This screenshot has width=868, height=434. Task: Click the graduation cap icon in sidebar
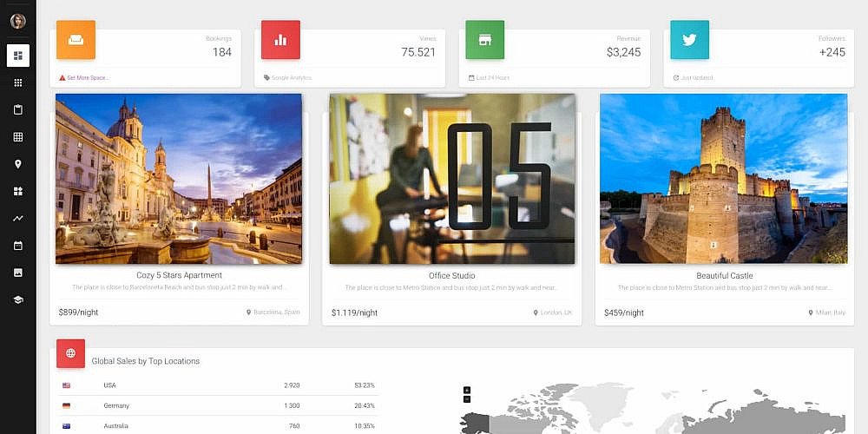coord(17,299)
